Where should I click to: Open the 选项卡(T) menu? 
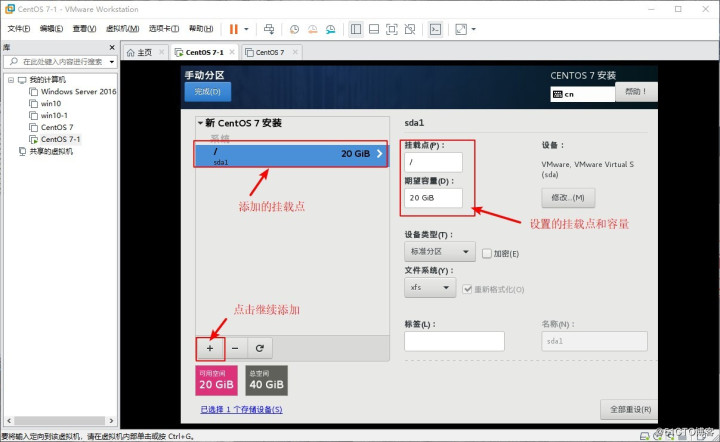[163, 28]
